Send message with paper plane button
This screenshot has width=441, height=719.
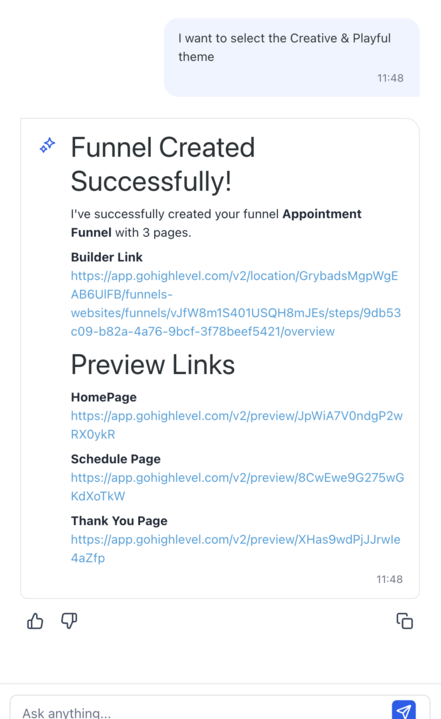[403, 710]
